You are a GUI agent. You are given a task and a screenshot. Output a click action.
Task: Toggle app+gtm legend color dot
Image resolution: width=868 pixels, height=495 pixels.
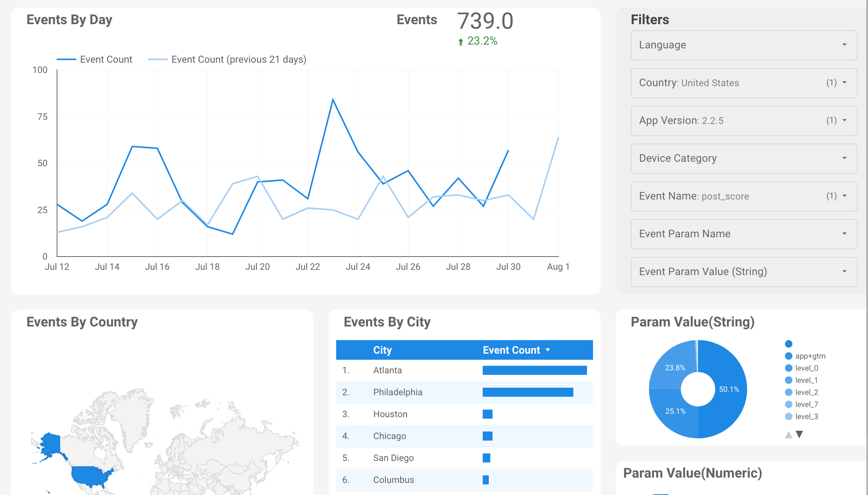(x=789, y=356)
